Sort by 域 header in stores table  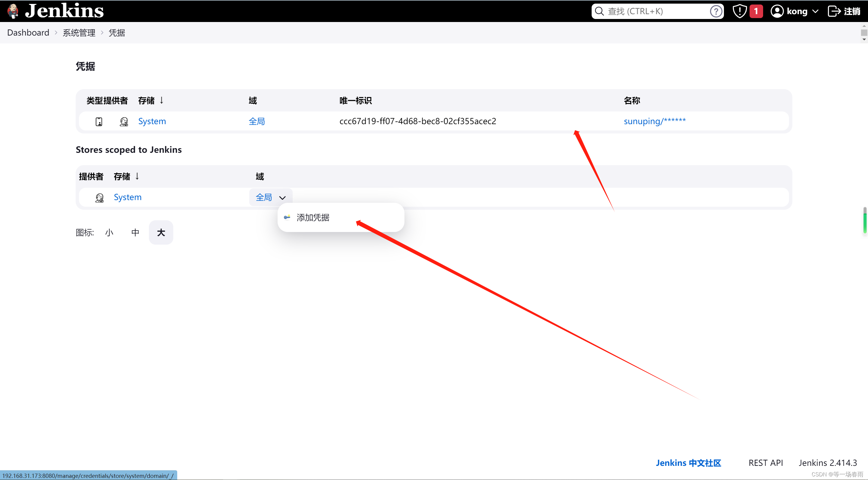point(259,176)
